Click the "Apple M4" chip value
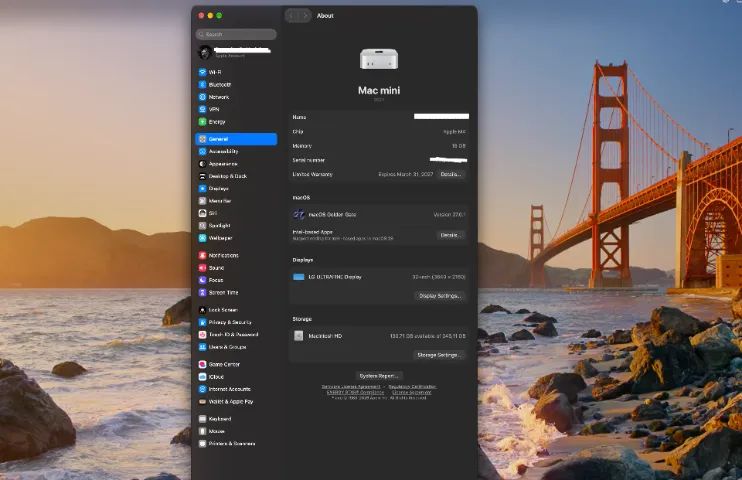 454,132
